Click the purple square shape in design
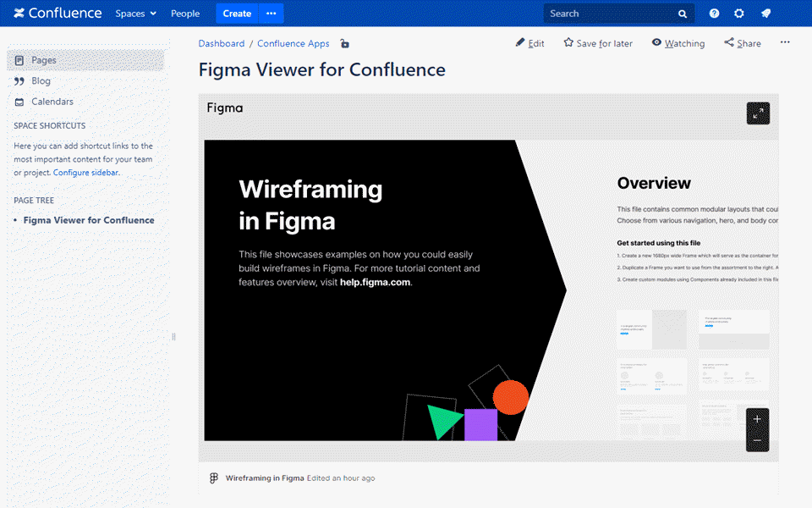 point(480,425)
